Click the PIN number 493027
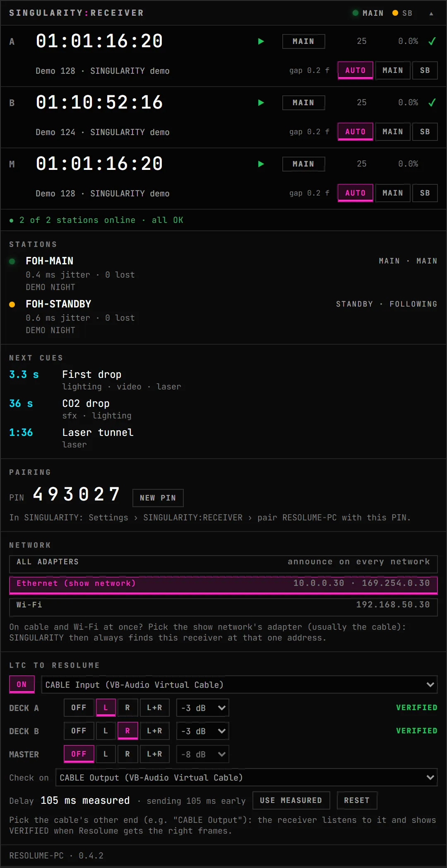447x868 pixels. [x=77, y=494]
